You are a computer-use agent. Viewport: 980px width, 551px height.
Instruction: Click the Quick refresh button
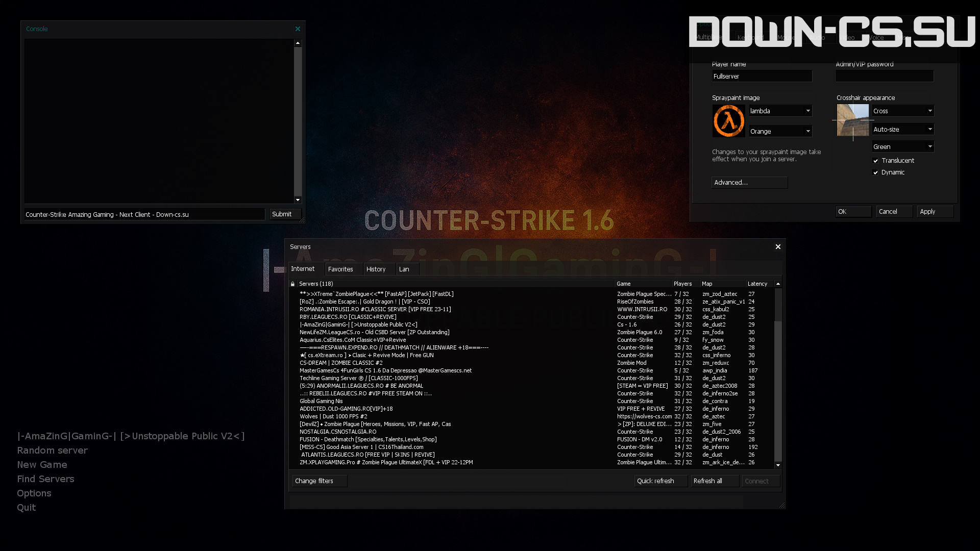tap(660, 481)
